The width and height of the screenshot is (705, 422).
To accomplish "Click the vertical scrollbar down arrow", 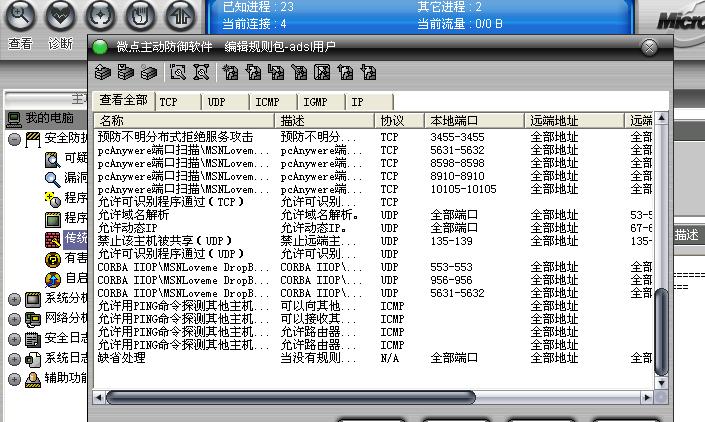I will 661,383.
